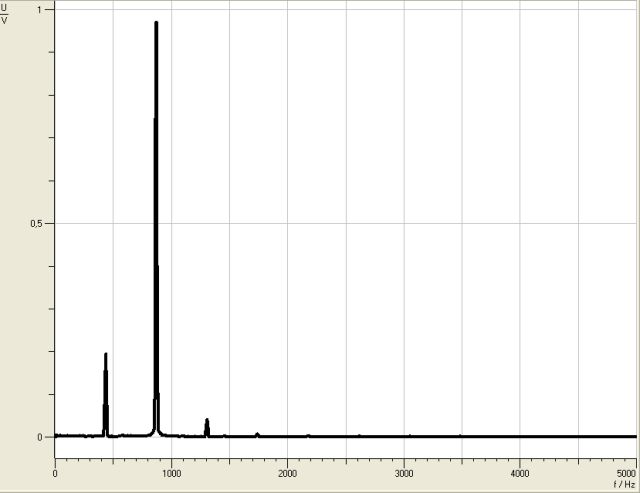Click the tiny fourth peak before 2000 Hz
640x493 pixels.
(x=257, y=434)
